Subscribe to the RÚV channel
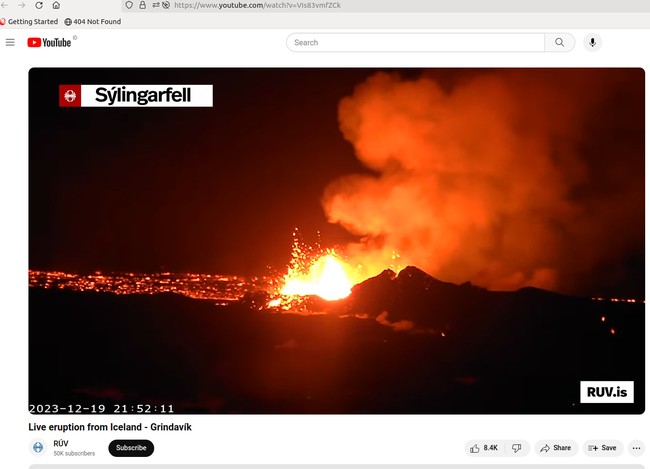Viewport: 650px width, 469px height. 131,448
